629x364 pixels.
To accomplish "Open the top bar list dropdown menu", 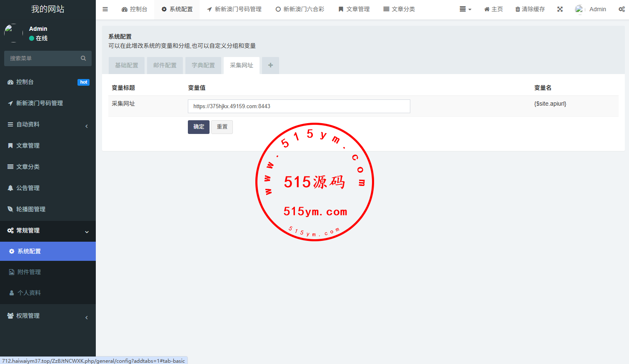I will coord(465,9).
